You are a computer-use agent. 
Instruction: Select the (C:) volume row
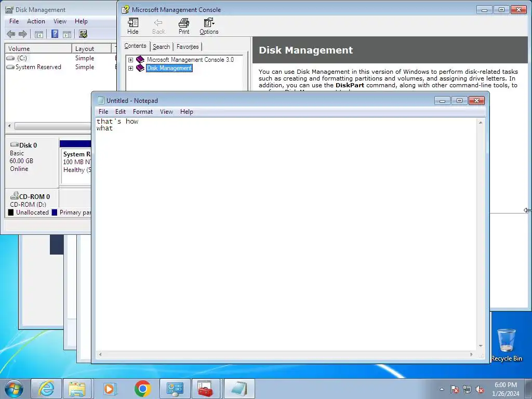(x=61, y=58)
